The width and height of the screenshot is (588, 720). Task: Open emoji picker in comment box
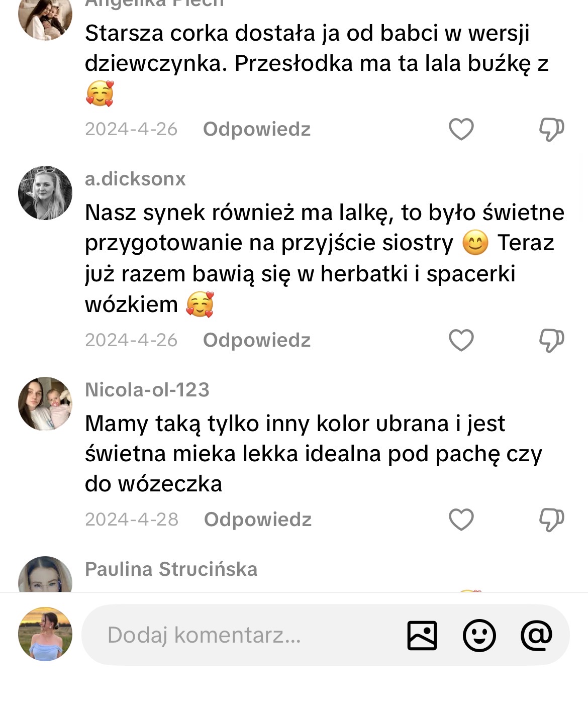[x=479, y=635]
